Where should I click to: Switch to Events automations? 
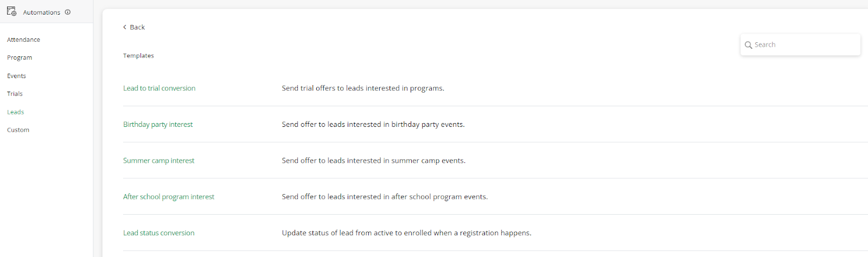pos(16,76)
